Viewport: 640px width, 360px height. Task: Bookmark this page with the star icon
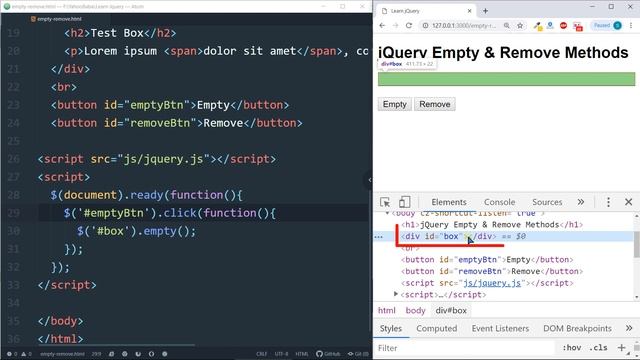click(520, 25)
